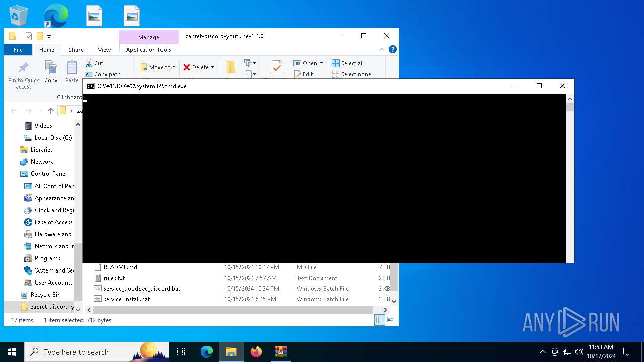Switch to the Home ribbon tab

[x=47, y=50]
